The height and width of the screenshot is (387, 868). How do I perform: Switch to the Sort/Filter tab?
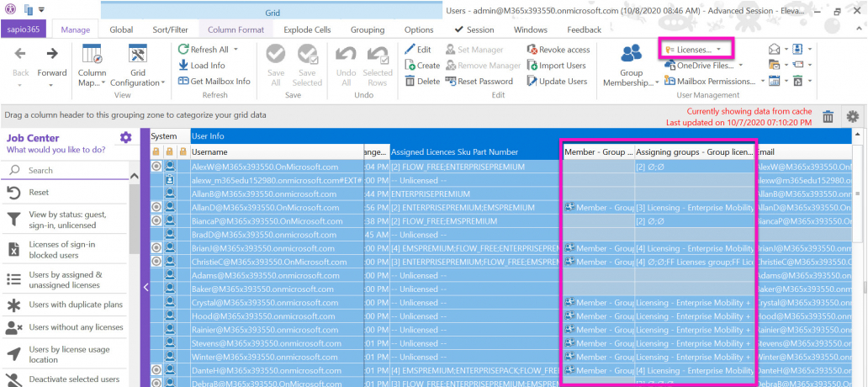(170, 30)
